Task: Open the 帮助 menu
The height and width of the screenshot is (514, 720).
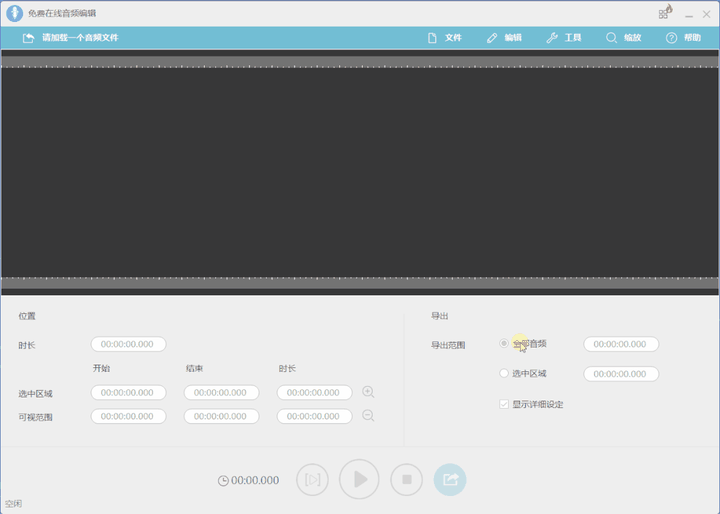Action: tap(684, 38)
